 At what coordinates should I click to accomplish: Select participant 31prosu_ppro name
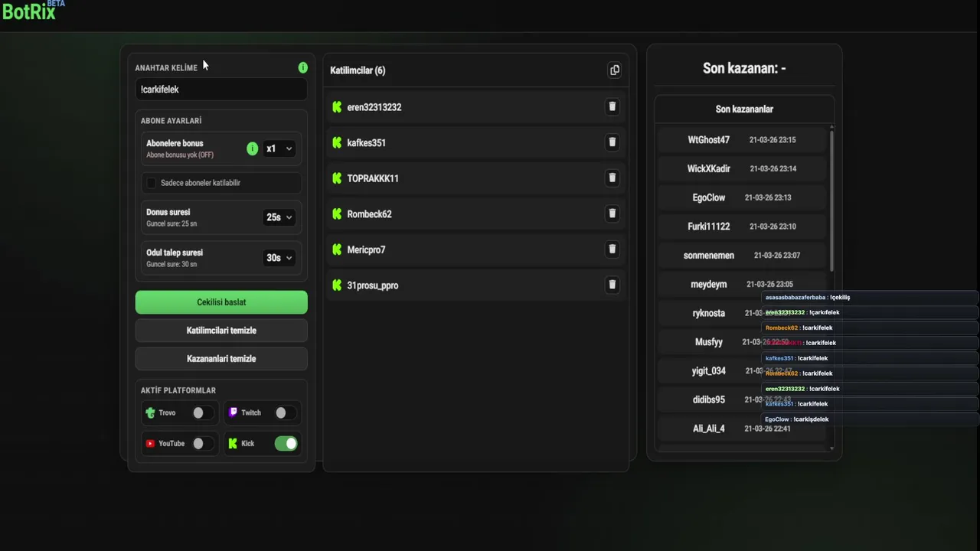373,285
